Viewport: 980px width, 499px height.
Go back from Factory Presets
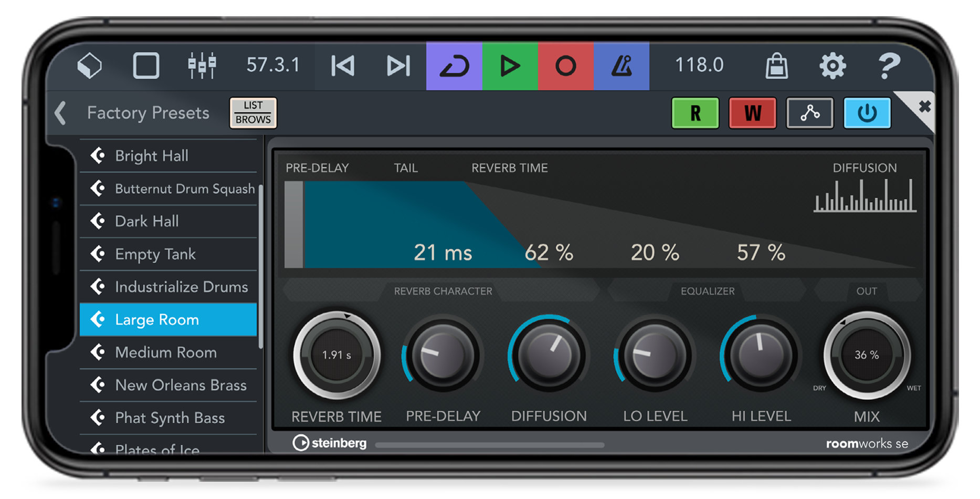click(60, 112)
